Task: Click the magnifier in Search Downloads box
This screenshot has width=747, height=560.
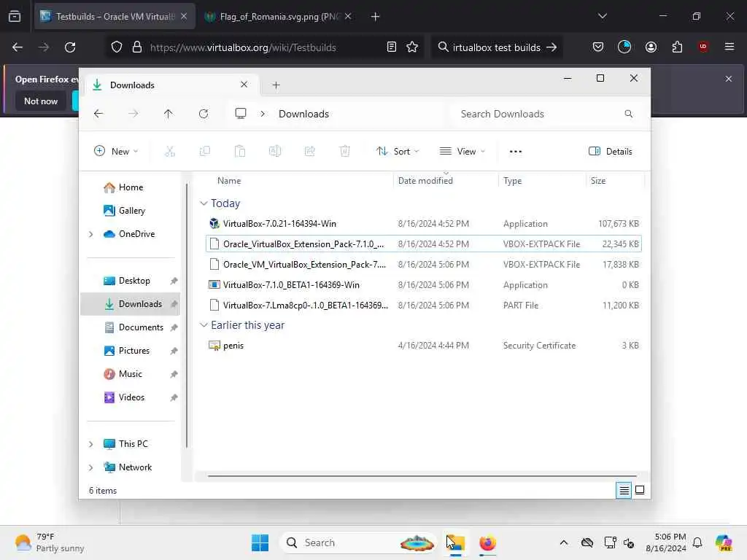Action: coord(628,114)
